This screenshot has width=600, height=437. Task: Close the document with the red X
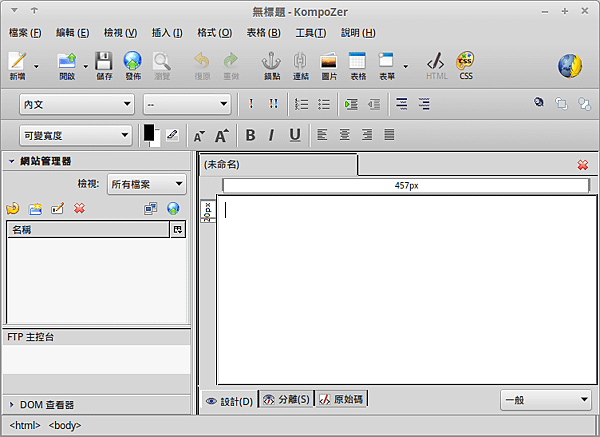pyautogui.click(x=583, y=165)
